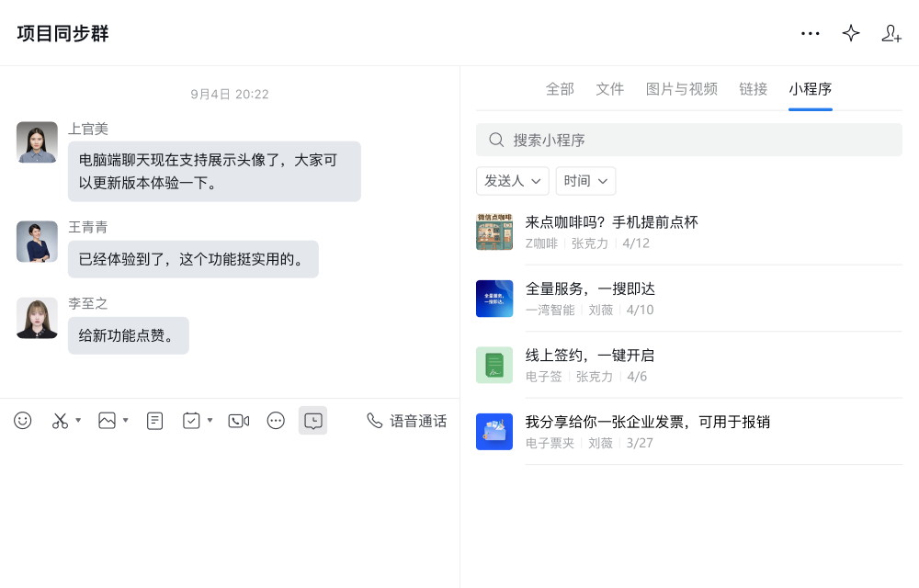
Task: Open the 线上签约，一键开启 mini program
Action: coord(689,365)
